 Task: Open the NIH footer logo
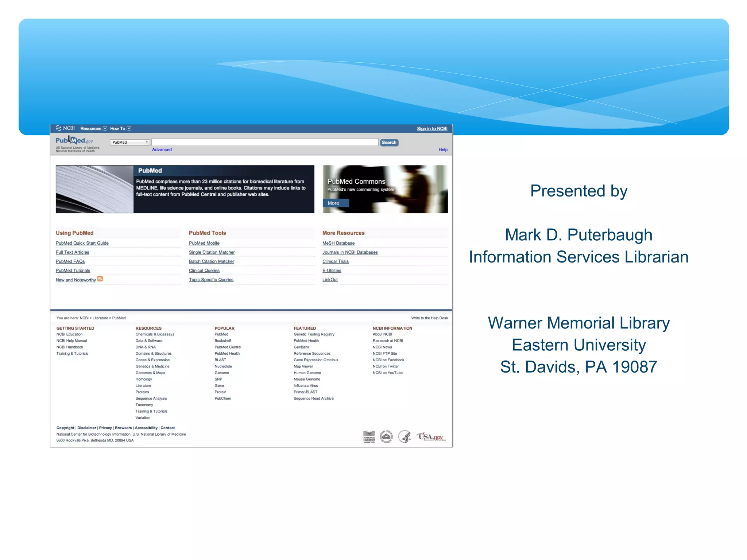click(386, 436)
